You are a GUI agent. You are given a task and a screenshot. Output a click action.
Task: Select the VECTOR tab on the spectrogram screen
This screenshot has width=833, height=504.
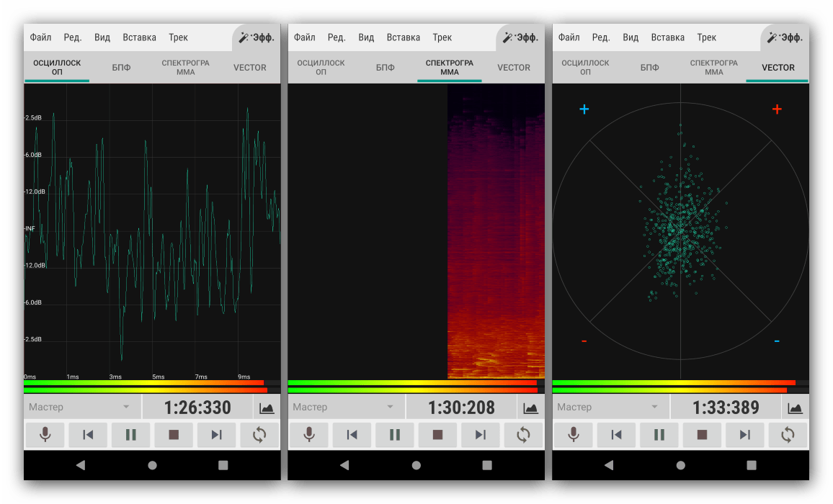514,68
